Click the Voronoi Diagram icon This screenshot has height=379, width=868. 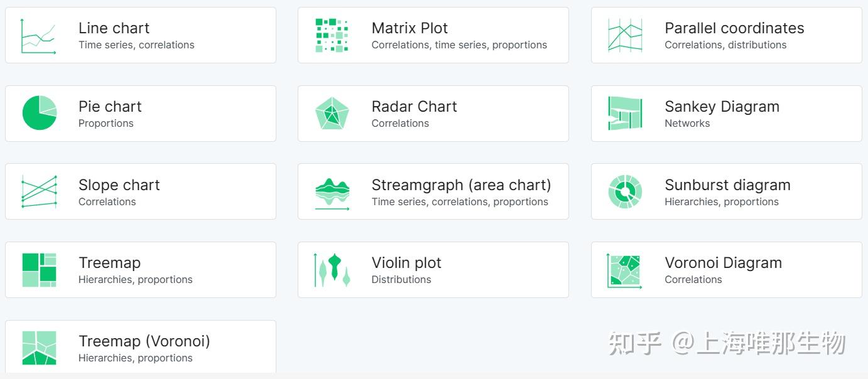(625, 270)
